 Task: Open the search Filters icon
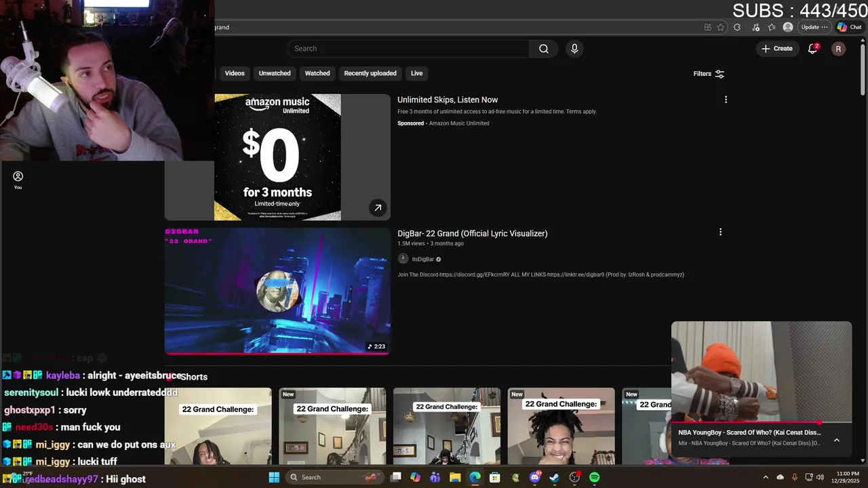pos(719,74)
